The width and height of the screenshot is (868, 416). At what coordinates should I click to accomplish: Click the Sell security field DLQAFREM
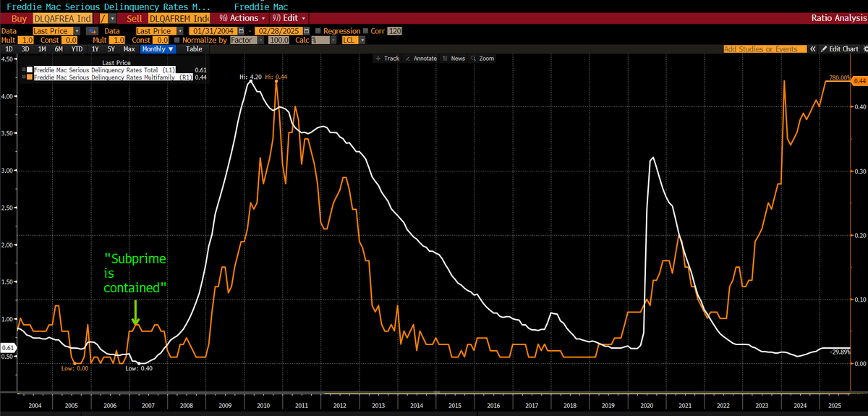point(179,18)
